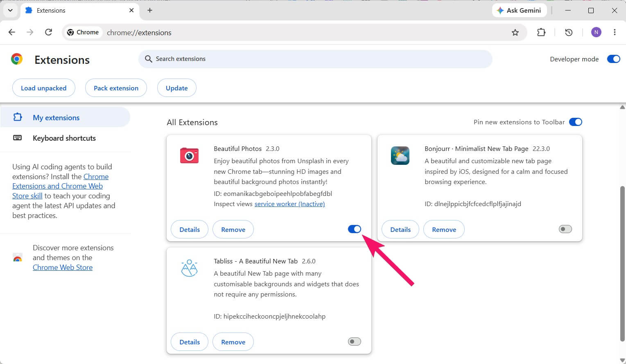The image size is (626, 364).
Task: Open Details for Beautiful Photos
Action: click(190, 229)
